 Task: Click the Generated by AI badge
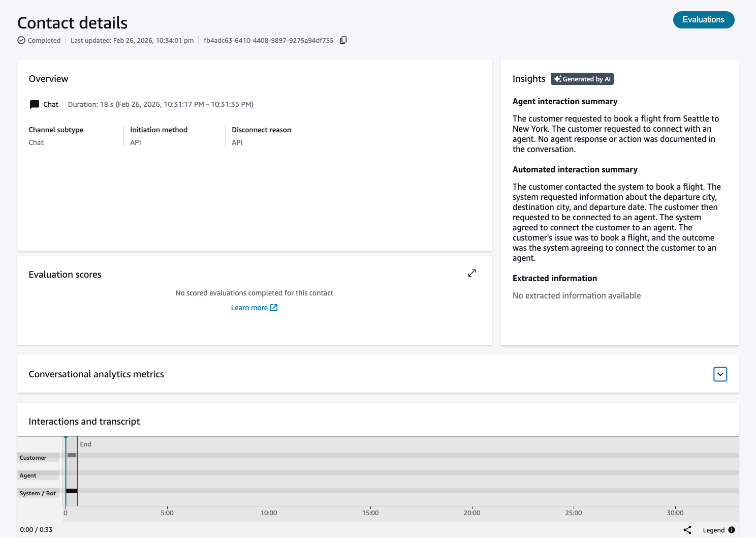(582, 79)
